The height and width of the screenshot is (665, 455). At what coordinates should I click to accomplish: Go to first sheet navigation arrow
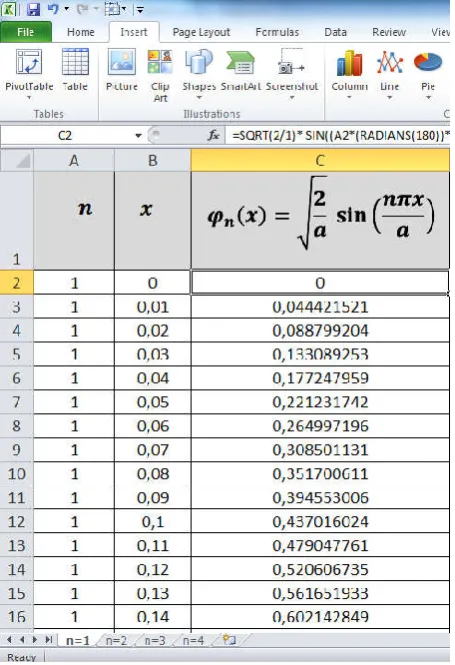[x=9, y=640]
